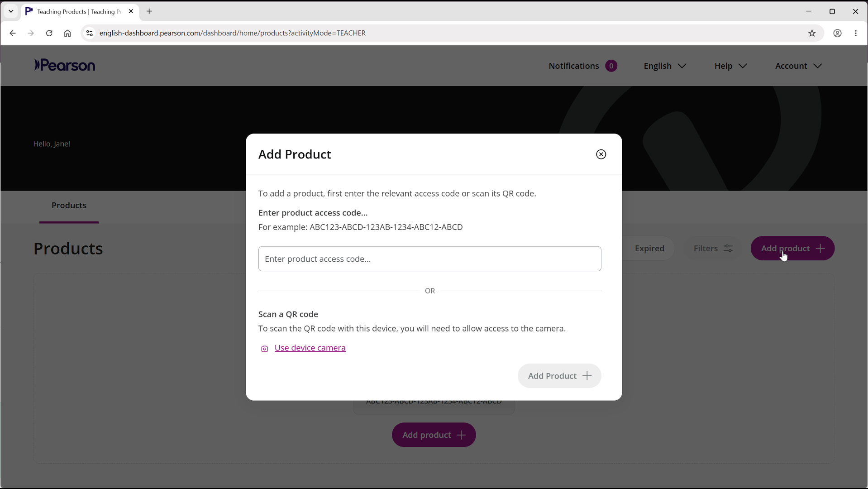This screenshot has height=489, width=868.
Task: Open Notifications
Action: coord(582,66)
